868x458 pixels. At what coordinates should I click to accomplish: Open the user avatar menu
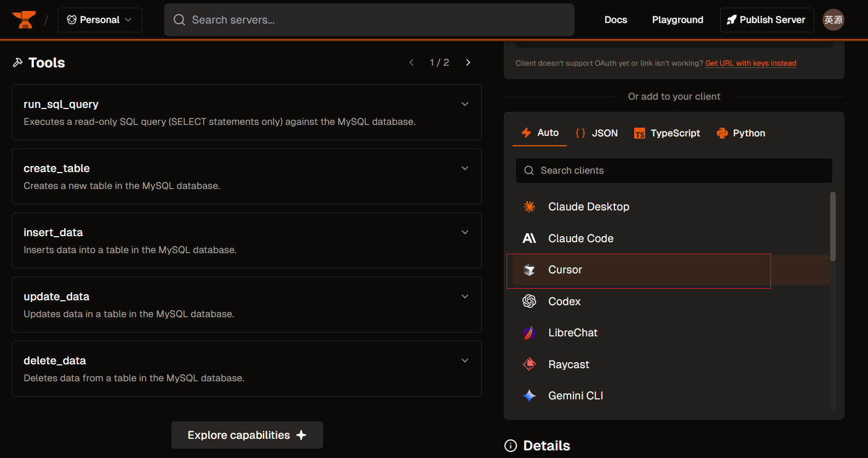point(833,20)
